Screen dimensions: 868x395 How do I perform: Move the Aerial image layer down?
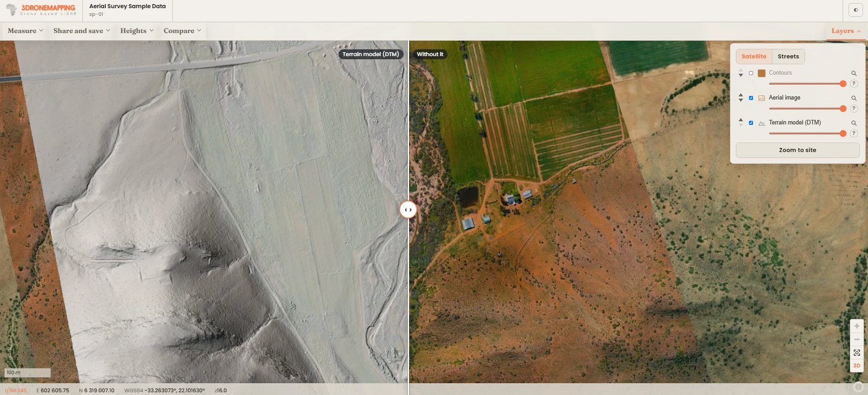741,100
